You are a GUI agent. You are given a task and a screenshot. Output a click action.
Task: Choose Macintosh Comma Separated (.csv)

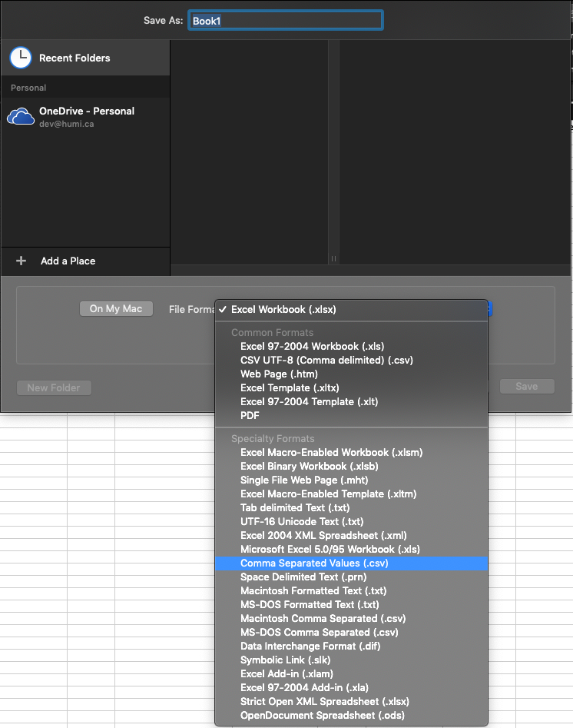point(351,619)
